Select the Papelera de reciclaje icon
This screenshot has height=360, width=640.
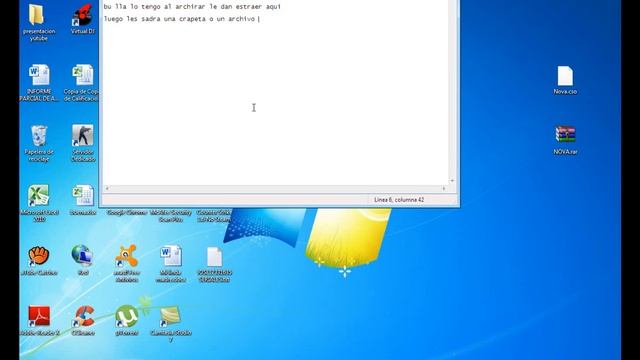click(x=39, y=136)
